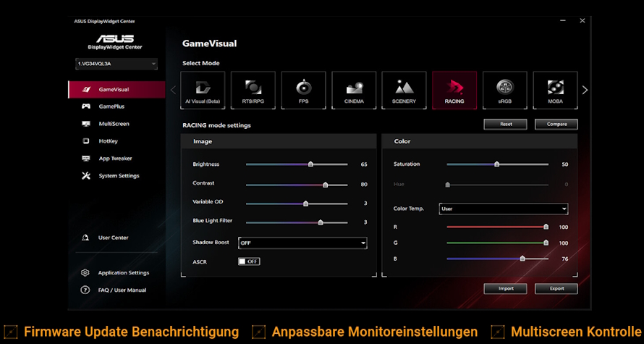Image resolution: width=644 pixels, height=344 pixels.
Task: Click the System Settings wrench icon
Action: click(86, 175)
